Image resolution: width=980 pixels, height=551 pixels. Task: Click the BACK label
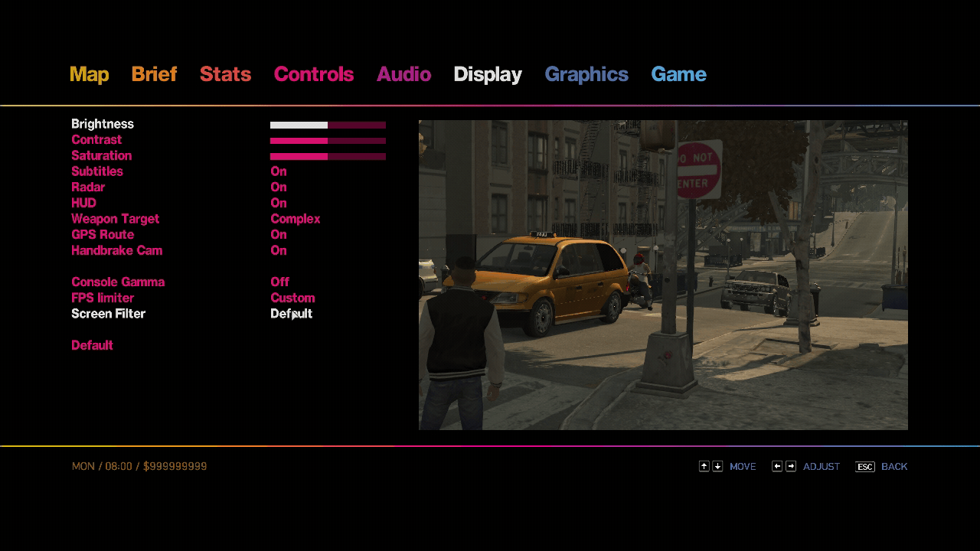coord(894,466)
